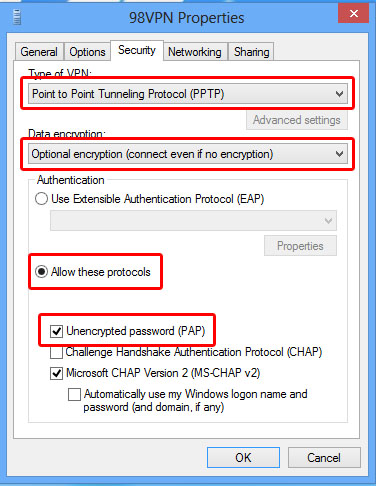
Task: Switch to the Options tab
Action: [x=87, y=52]
